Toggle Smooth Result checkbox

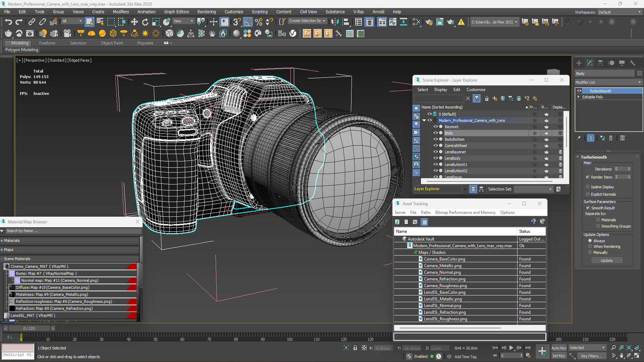click(588, 208)
